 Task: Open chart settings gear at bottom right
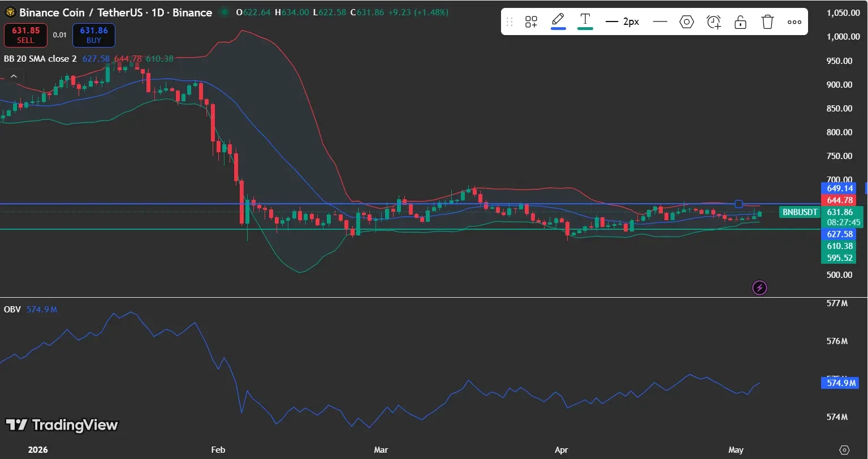click(844, 450)
